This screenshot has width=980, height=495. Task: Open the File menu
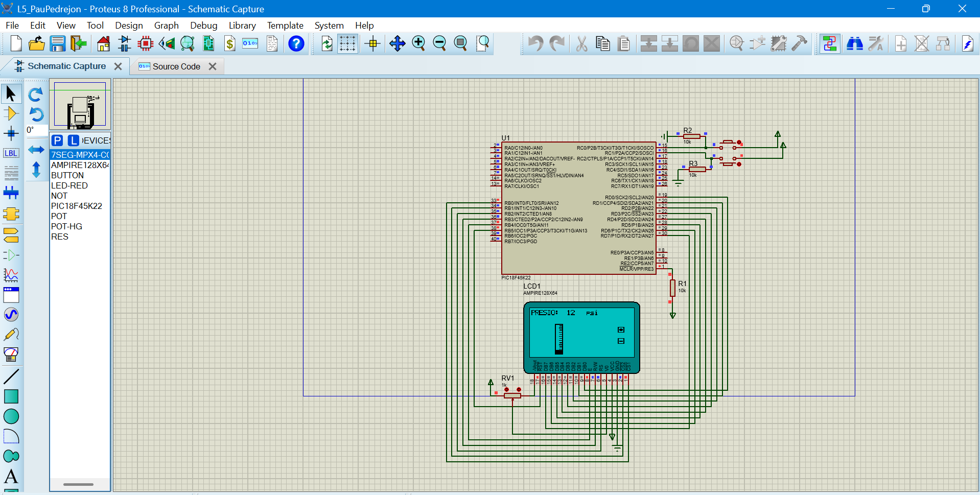tap(12, 26)
